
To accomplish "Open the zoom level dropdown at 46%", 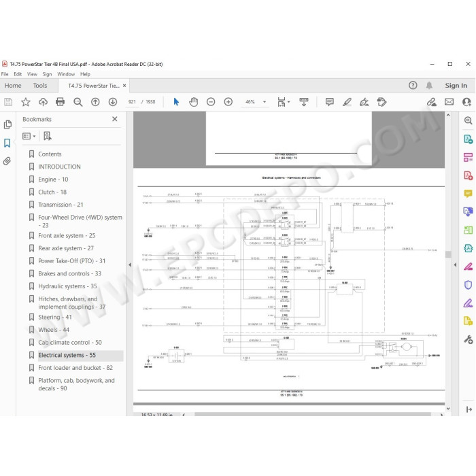I will (265, 102).
